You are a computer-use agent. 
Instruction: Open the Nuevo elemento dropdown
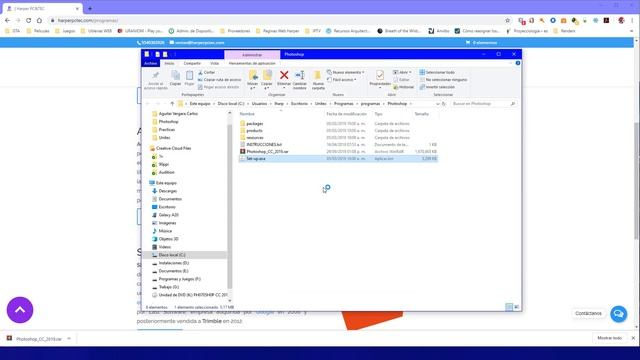346,72
